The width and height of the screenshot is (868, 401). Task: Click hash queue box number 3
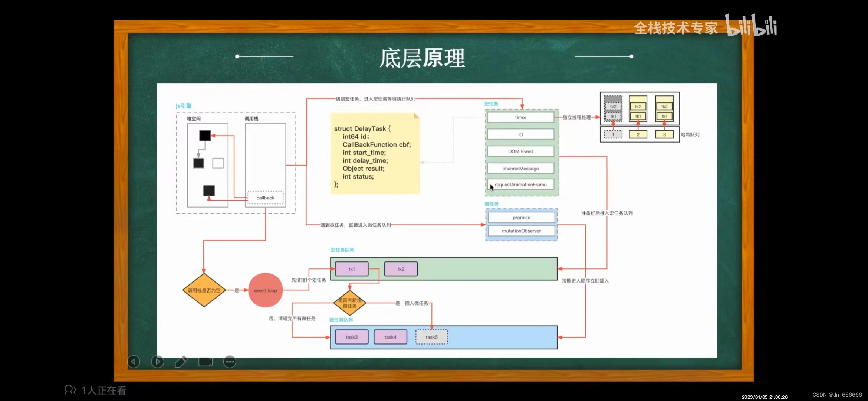click(x=664, y=134)
